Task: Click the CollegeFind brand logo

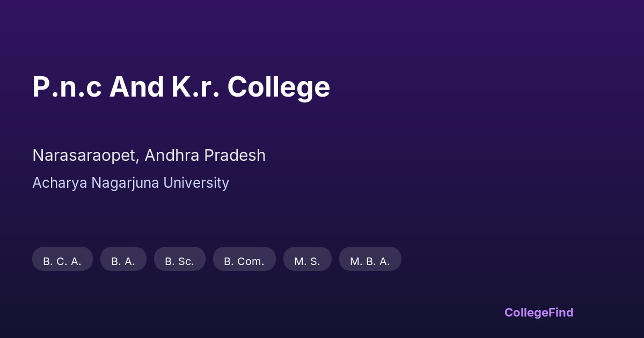Action: [x=538, y=312]
